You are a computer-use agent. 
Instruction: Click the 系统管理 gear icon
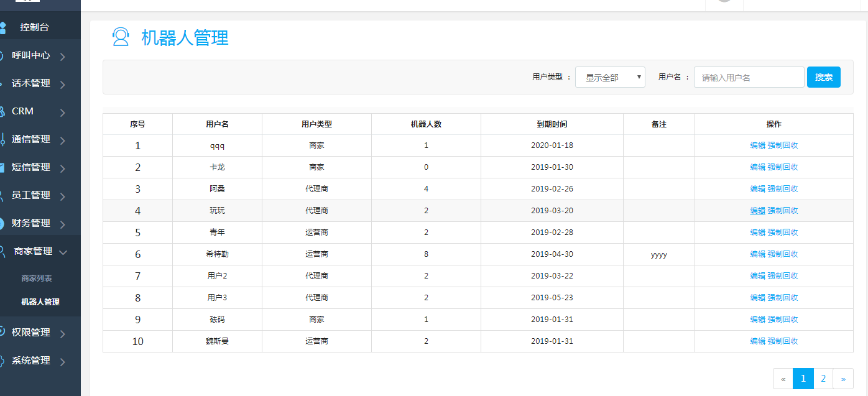tap(2, 361)
